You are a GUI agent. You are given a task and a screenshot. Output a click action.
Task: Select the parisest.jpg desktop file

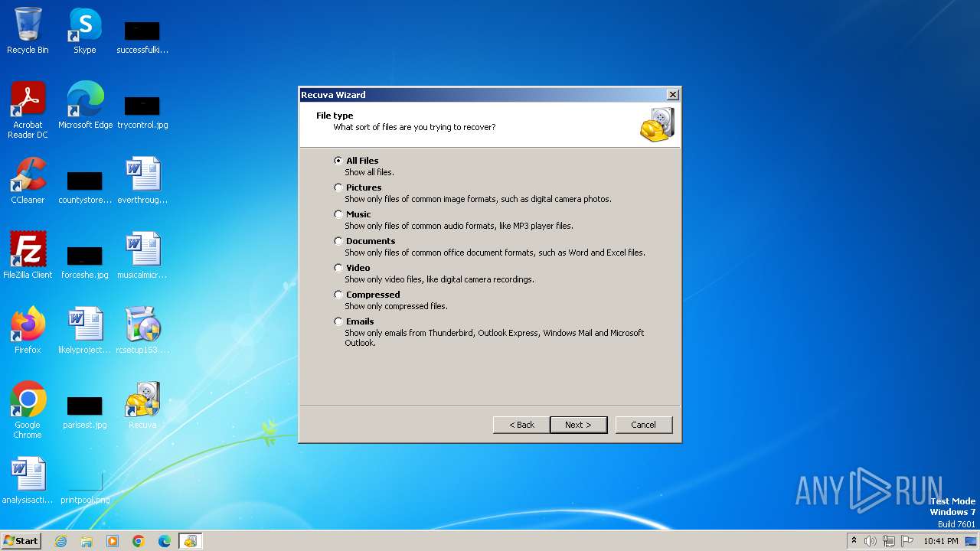click(85, 412)
